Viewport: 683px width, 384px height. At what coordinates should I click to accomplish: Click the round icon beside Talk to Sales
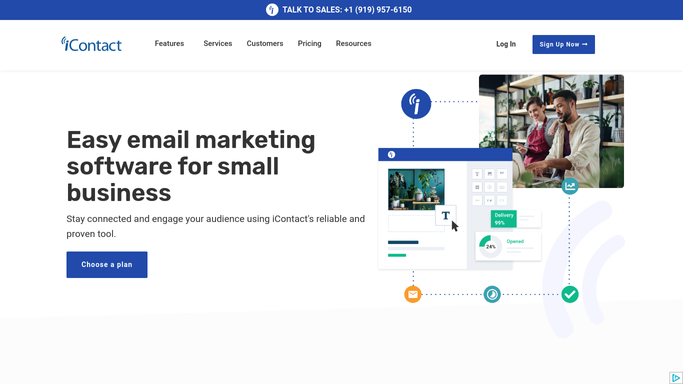coord(272,10)
